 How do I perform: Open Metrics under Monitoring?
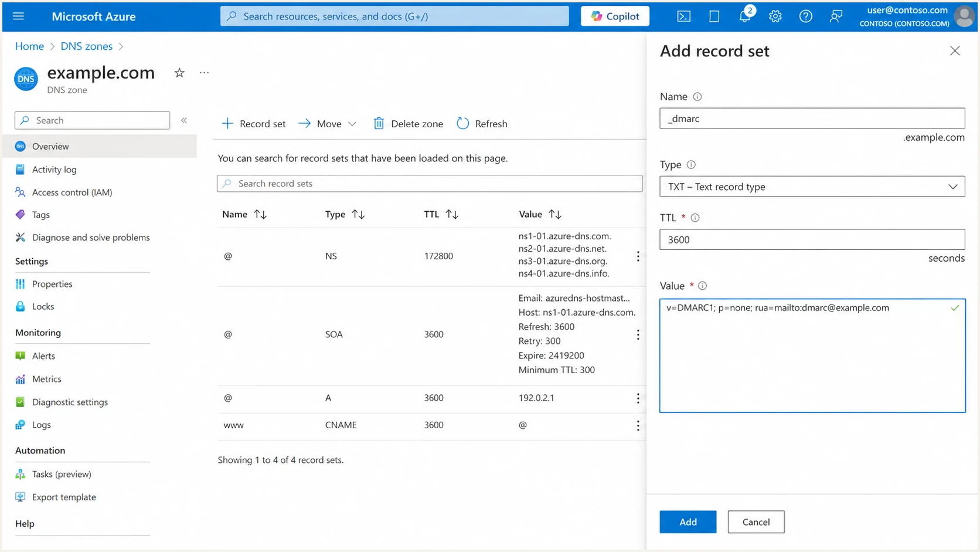click(46, 379)
